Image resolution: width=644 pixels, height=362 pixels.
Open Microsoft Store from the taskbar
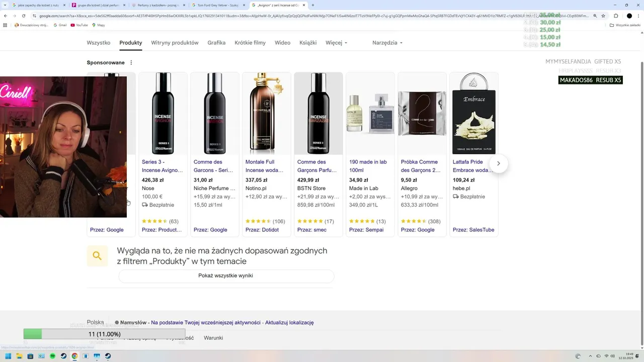(30, 356)
